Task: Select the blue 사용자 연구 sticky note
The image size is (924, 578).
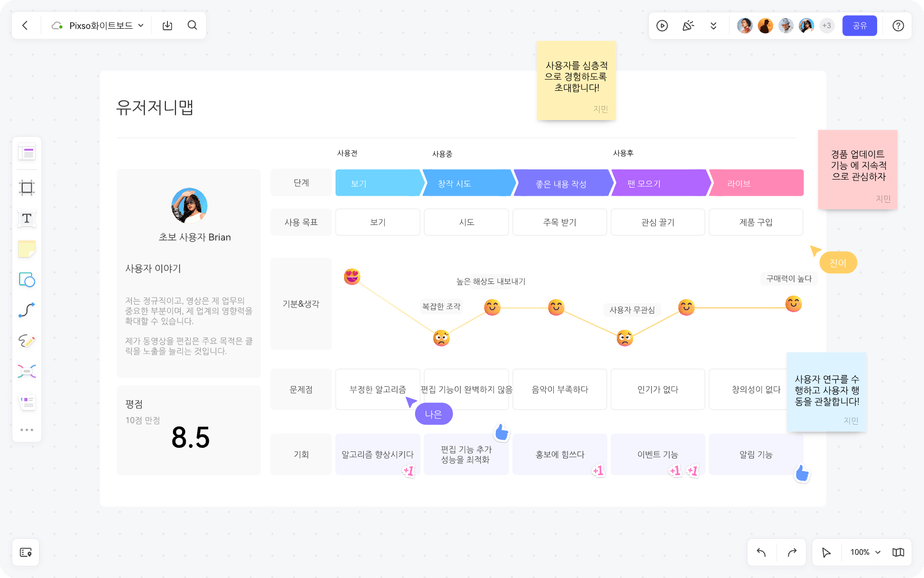Action: 827,392
